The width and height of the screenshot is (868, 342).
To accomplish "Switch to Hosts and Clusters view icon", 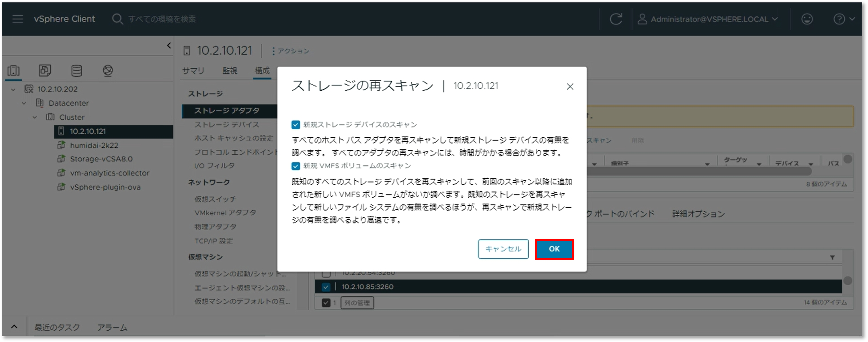I will click(x=13, y=71).
